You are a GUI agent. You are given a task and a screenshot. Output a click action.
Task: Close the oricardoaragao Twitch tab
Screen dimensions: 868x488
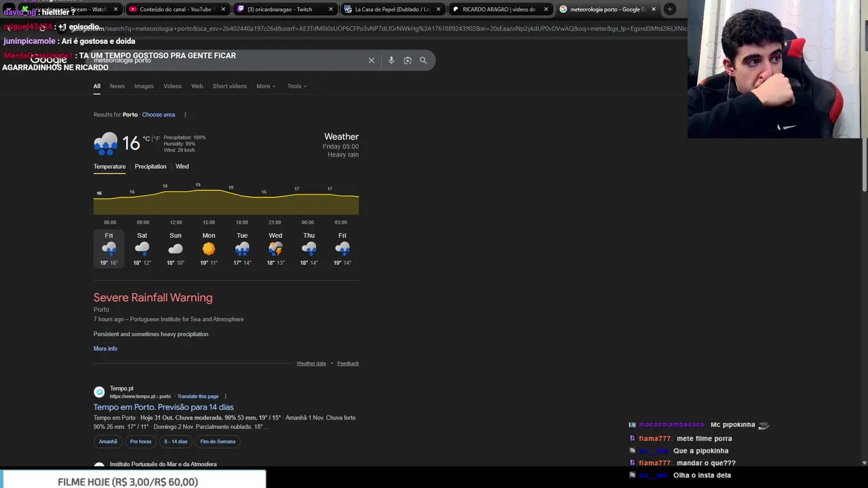coord(331,9)
